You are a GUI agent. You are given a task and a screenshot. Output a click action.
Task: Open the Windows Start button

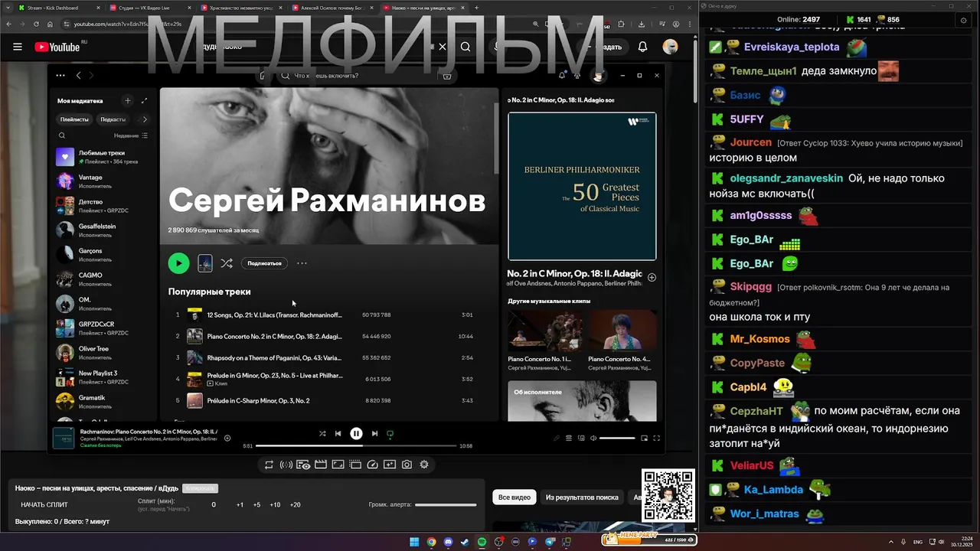point(414,542)
